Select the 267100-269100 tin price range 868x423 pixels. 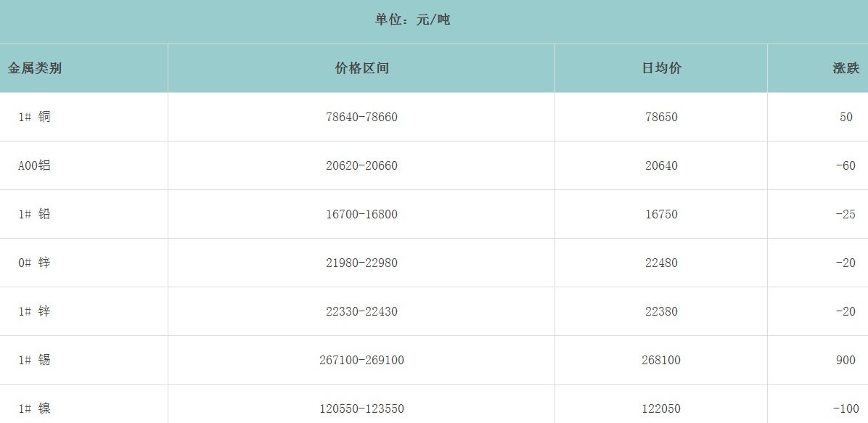click(361, 360)
